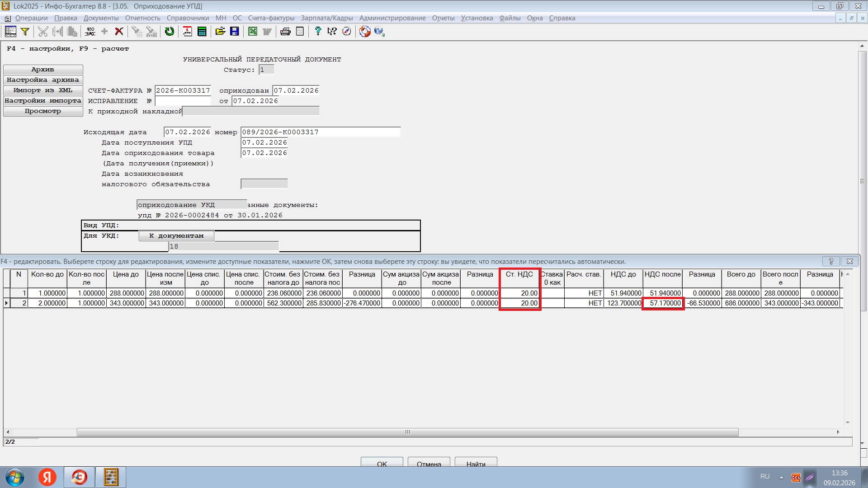Screen dimensions: 868x488
Task: Click the Статус input field
Action: (266, 70)
